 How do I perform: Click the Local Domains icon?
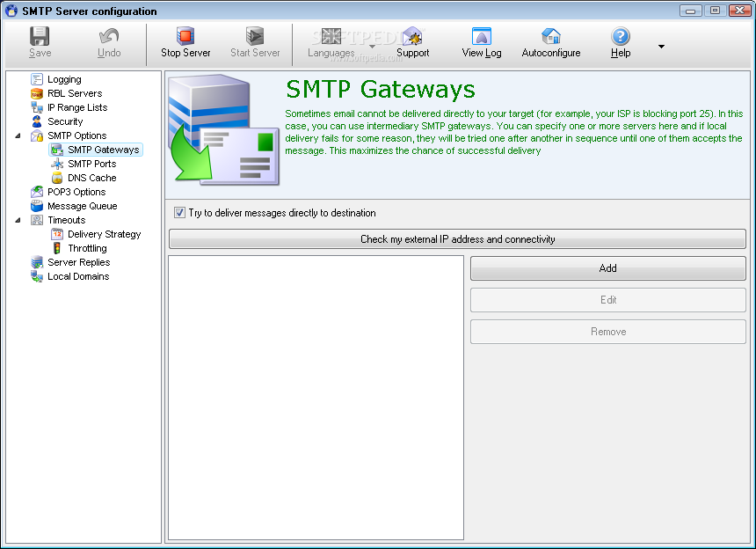[x=37, y=276]
